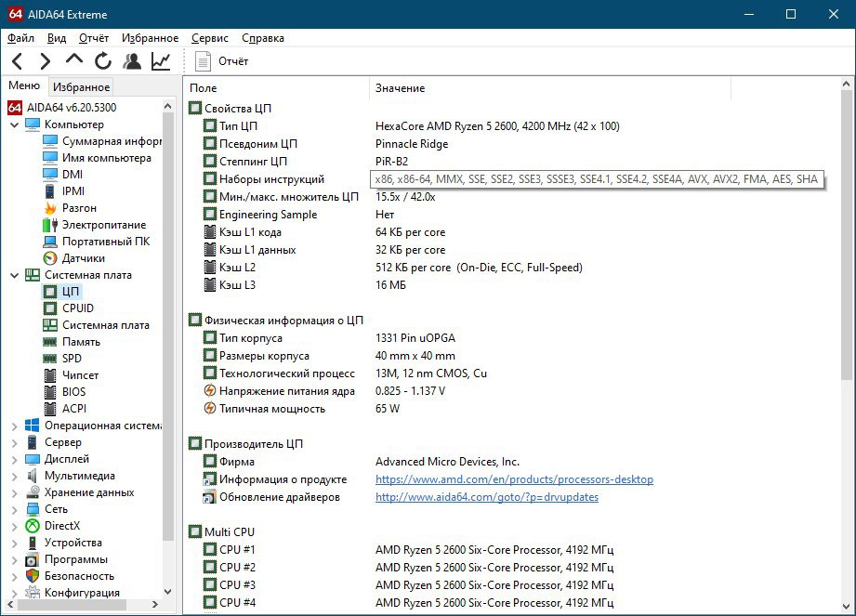The image size is (856, 616).
Task: Open the Файл menu
Action: (20, 38)
